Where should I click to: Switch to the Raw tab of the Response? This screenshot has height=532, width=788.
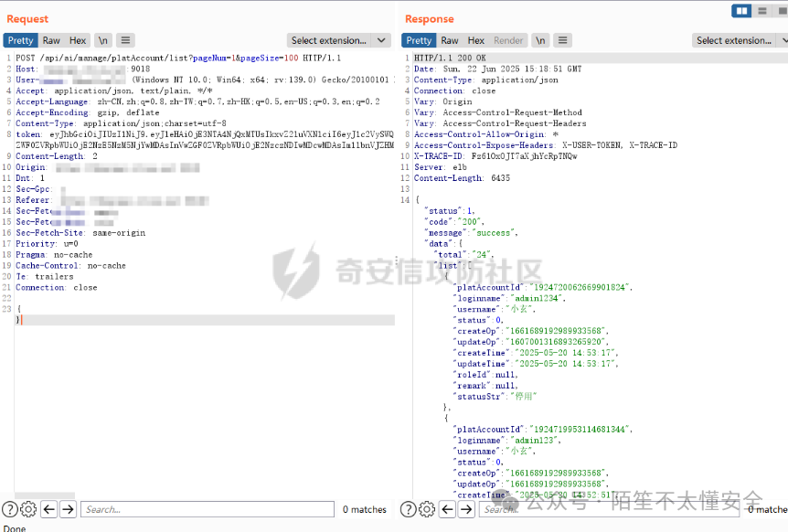pos(450,39)
